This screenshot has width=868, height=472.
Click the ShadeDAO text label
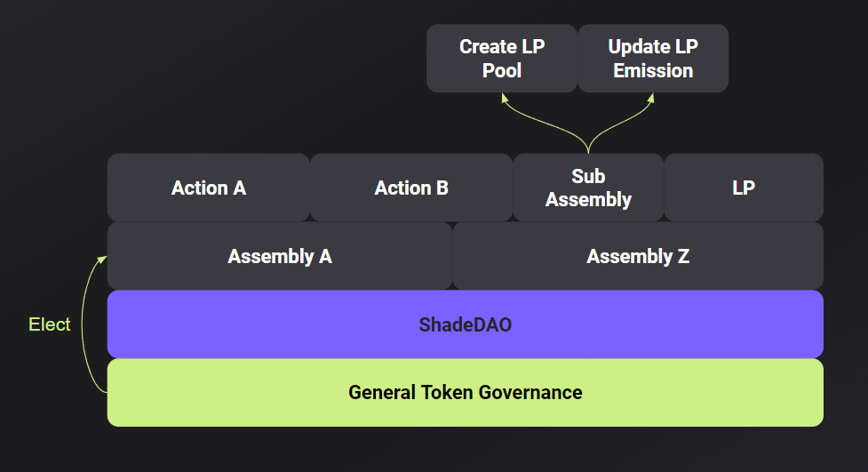465,324
